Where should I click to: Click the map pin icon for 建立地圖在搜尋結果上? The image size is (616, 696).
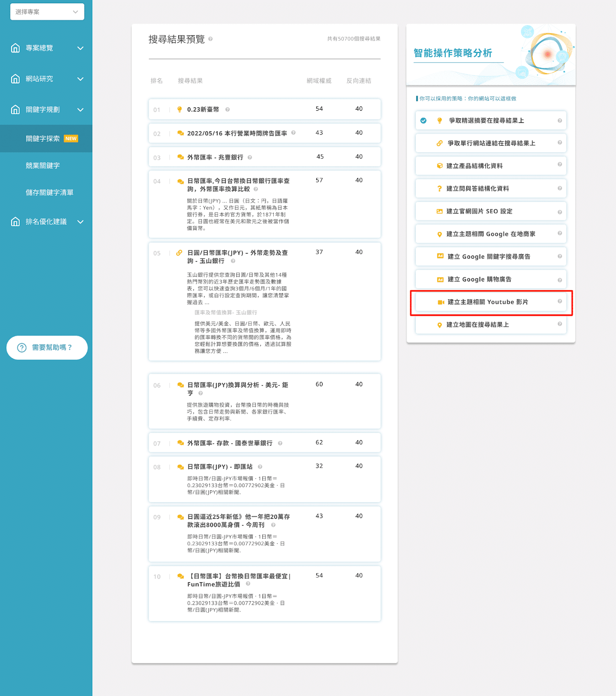coord(439,325)
